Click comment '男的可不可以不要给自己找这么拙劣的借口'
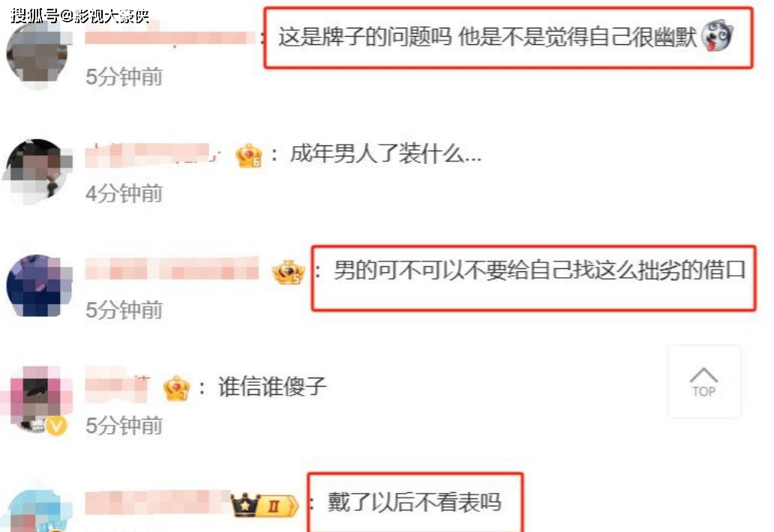The image size is (774, 532). (x=539, y=270)
